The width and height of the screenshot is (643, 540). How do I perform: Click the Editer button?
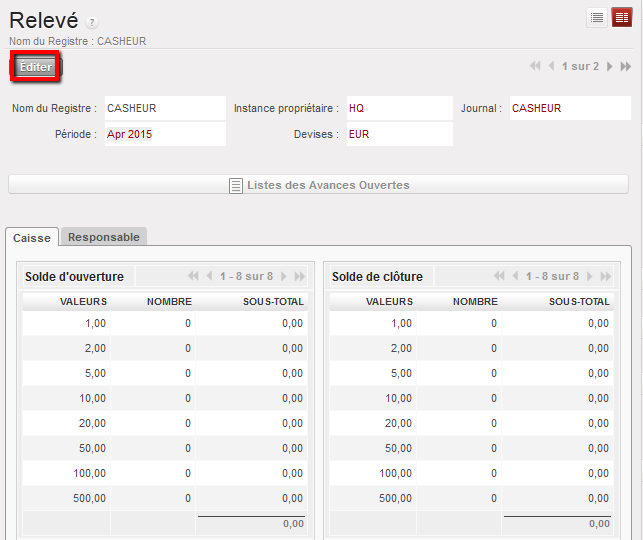[36, 67]
